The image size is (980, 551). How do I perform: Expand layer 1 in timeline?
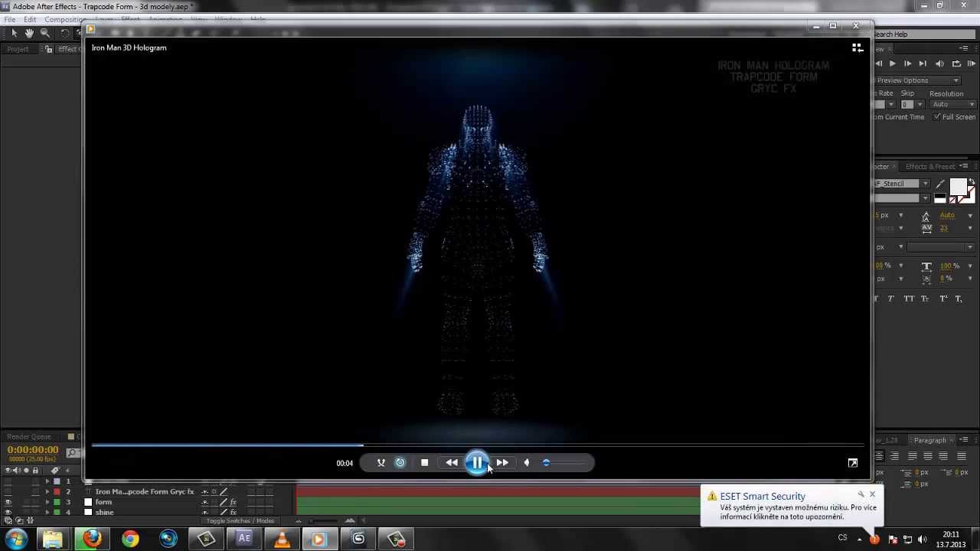(x=47, y=482)
